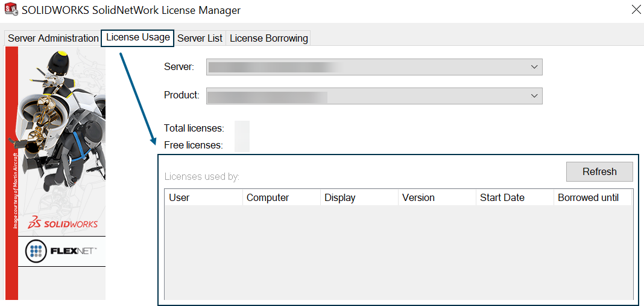Click the Refresh button

[x=599, y=171]
